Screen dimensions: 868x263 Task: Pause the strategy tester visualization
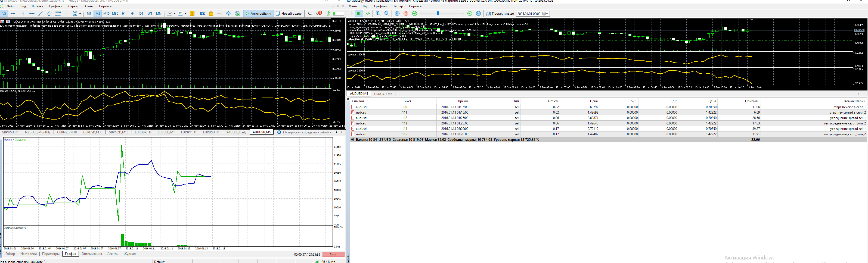[397, 14]
